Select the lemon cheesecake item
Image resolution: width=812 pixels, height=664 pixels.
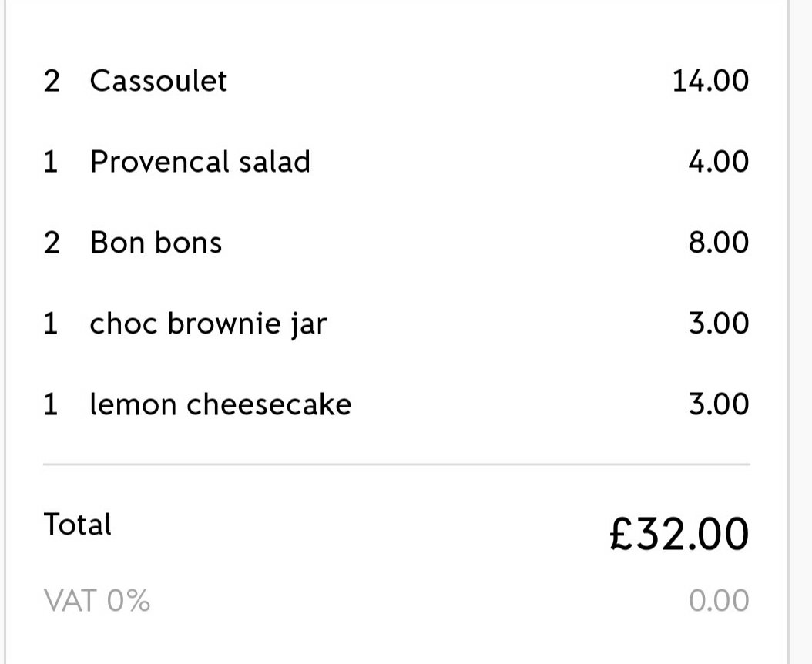(220, 404)
